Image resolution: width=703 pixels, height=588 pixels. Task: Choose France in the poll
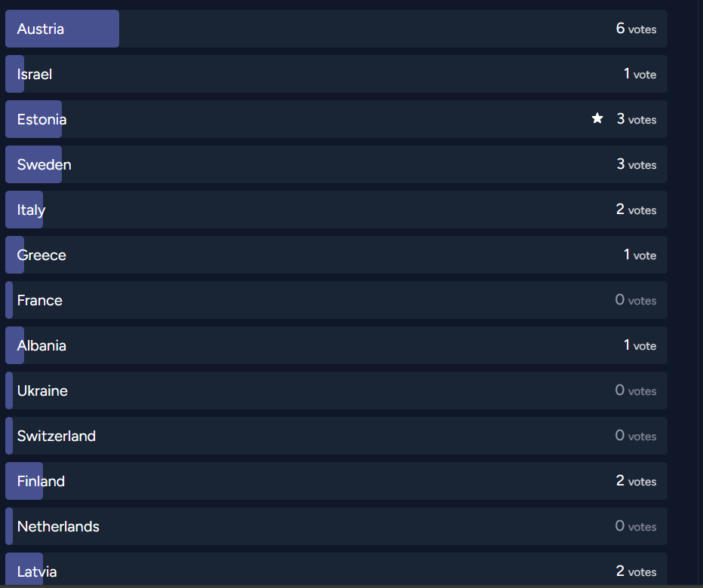(x=336, y=300)
